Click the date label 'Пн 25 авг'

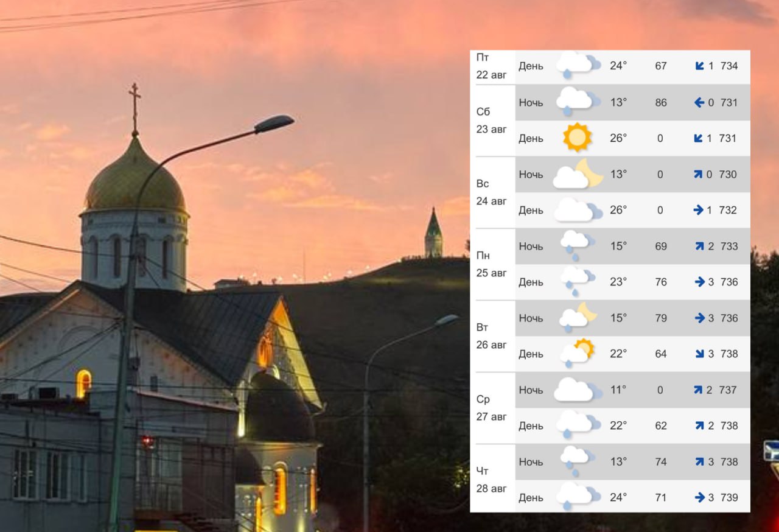(x=491, y=264)
